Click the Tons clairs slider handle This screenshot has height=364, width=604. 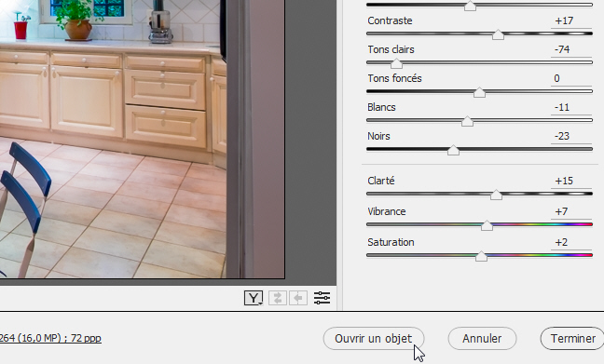[x=396, y=63]
